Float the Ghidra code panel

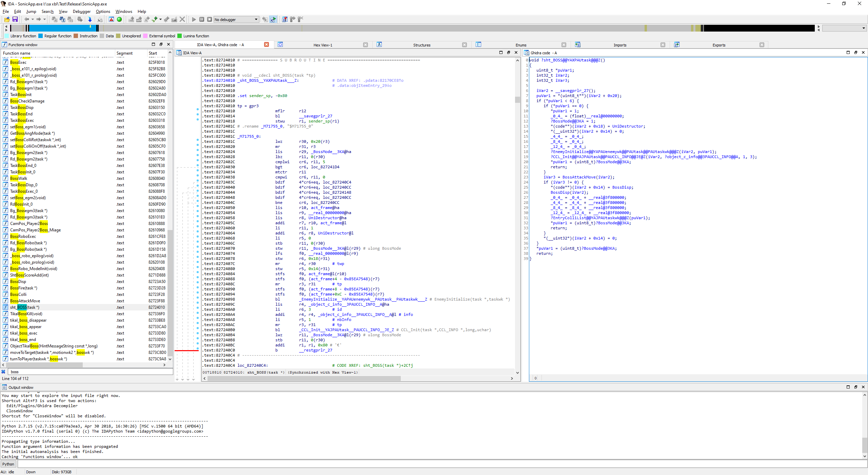coord(855,53)
